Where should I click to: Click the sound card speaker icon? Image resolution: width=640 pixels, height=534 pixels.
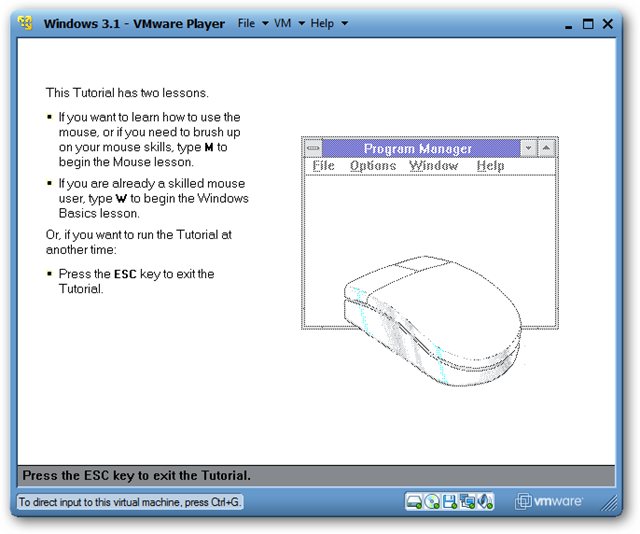(x=485, y=501)
